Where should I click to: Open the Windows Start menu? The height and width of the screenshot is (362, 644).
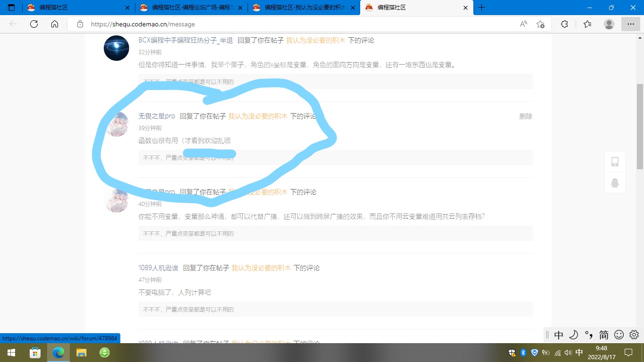tap(11, 353)
